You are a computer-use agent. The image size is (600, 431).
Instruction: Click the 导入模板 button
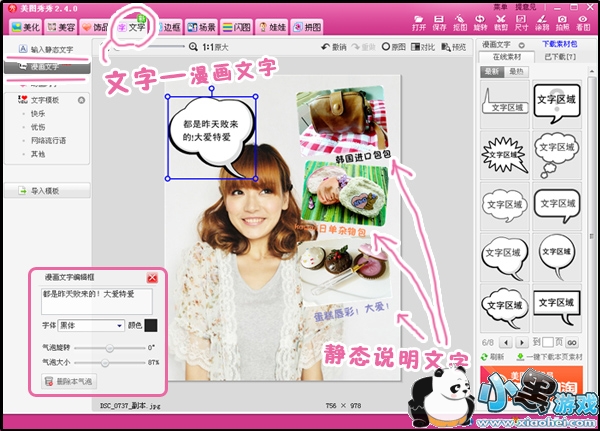(45, 190)
